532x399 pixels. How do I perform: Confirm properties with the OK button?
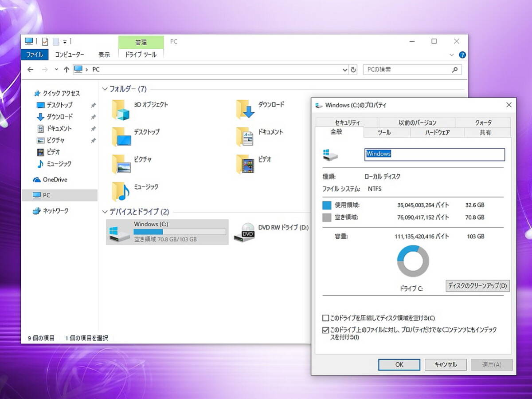[x=399, y=364]
